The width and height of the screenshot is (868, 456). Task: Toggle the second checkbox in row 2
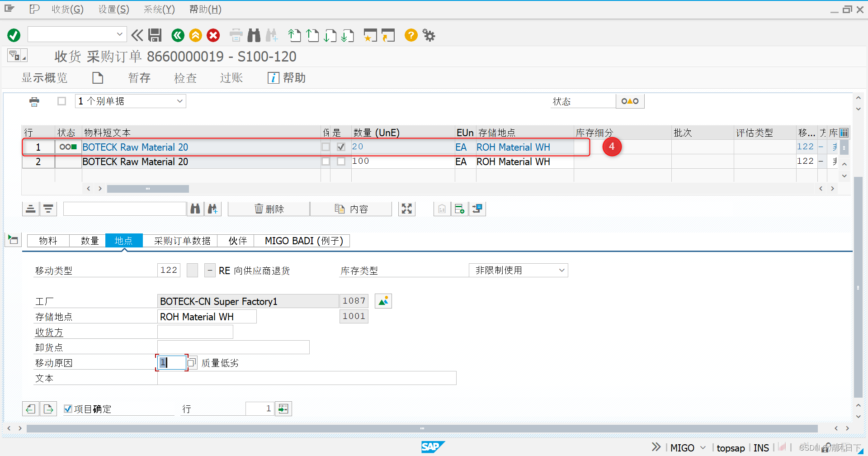pyautogui.click(x=341, y=161)
